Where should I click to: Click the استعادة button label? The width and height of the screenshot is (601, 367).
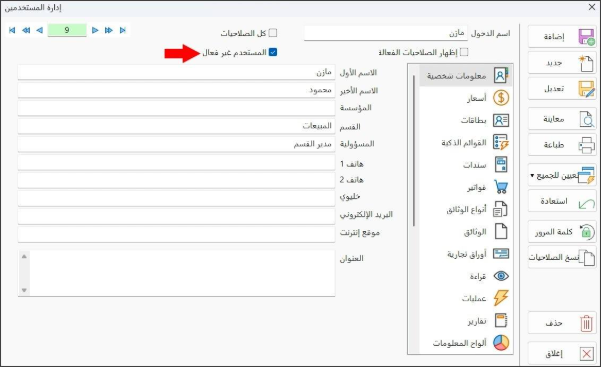pos(554,201)
